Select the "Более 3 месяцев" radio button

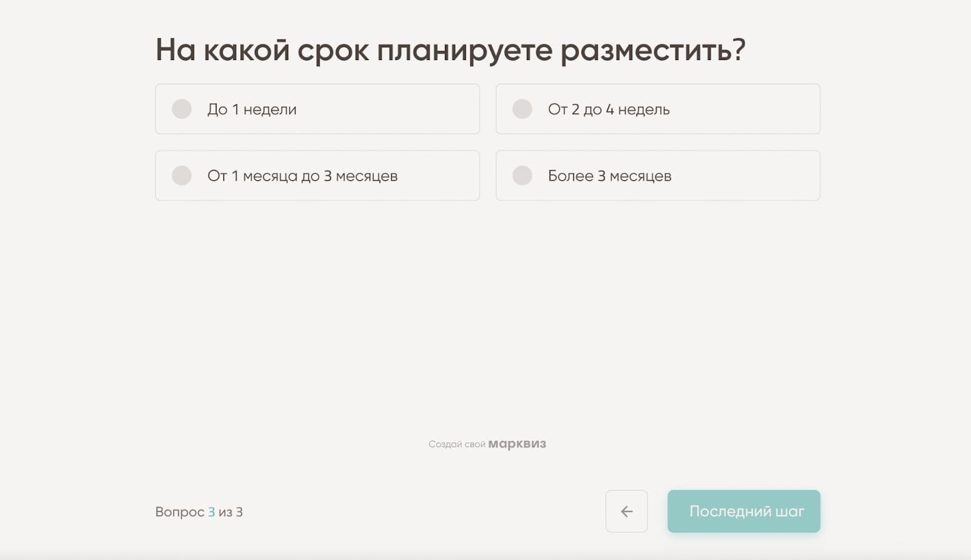[522, 176]
